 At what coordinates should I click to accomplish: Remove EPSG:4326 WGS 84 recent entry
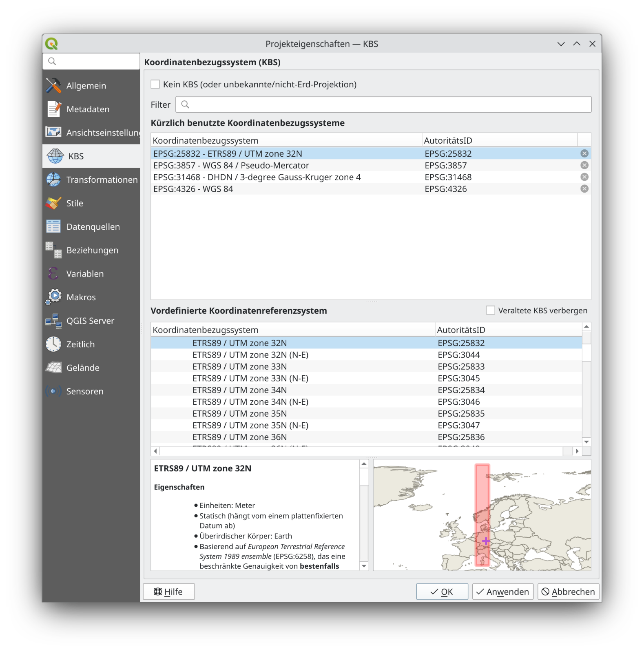584,189
